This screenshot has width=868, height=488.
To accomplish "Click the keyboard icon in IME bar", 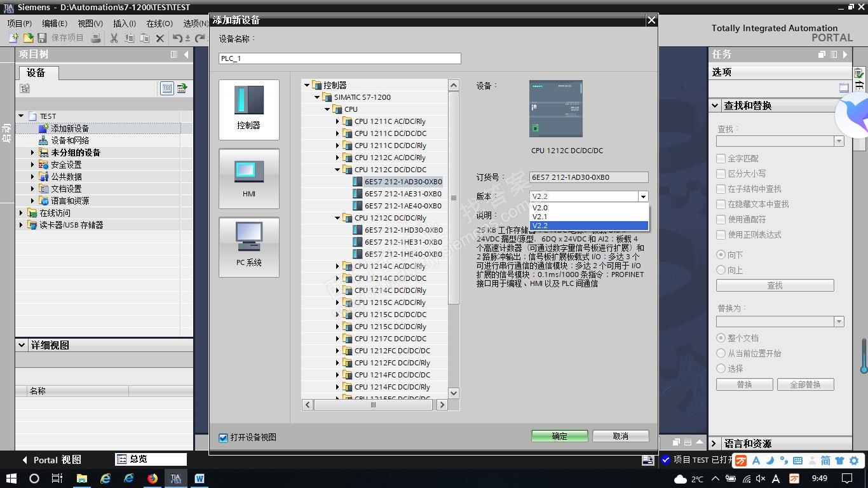I will 797,461.
